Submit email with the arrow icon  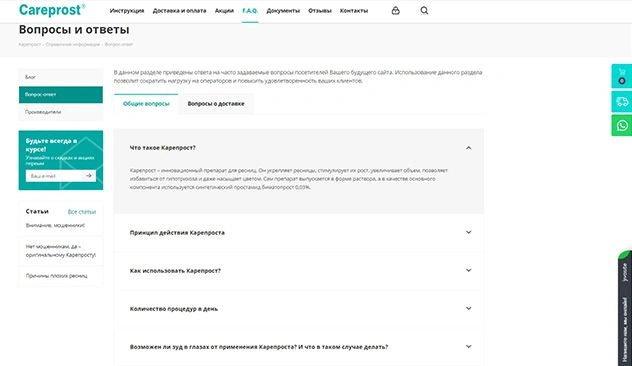89,176
